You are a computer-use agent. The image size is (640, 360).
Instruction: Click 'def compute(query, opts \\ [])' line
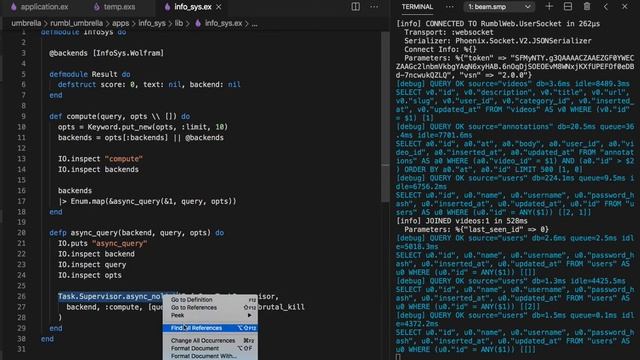click(x=120, y=116)
